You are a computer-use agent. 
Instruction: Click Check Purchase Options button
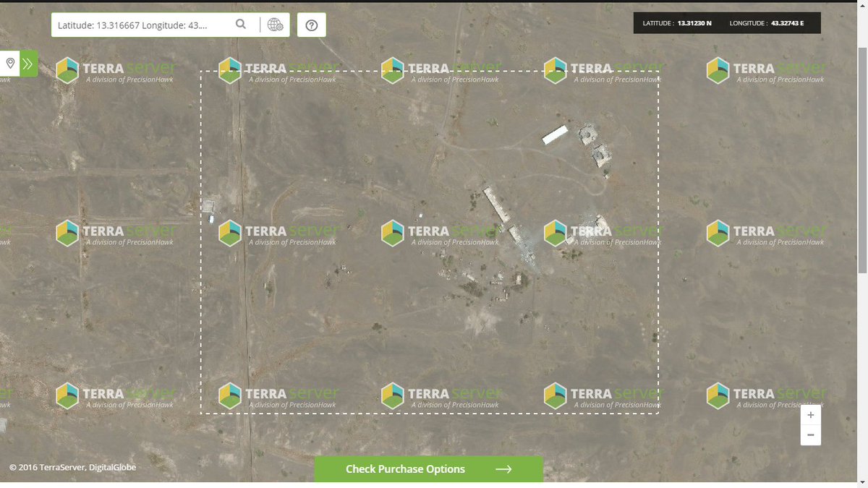pos(428,469)
